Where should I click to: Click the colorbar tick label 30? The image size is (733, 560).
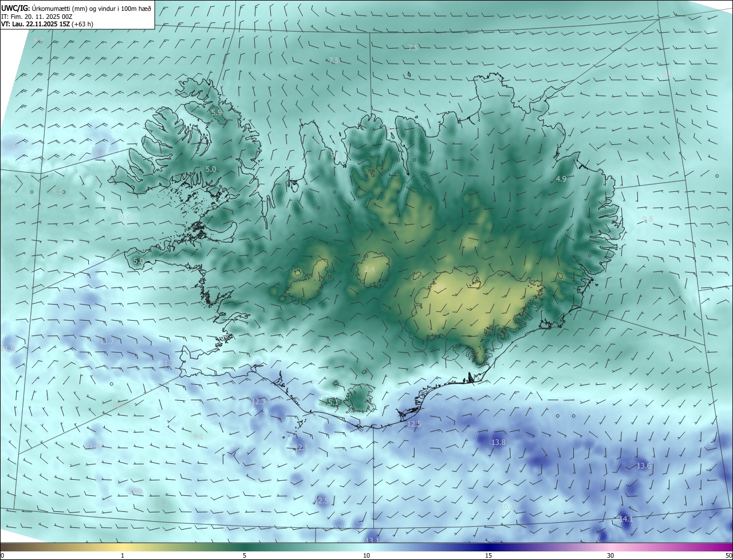coord(610,555)
